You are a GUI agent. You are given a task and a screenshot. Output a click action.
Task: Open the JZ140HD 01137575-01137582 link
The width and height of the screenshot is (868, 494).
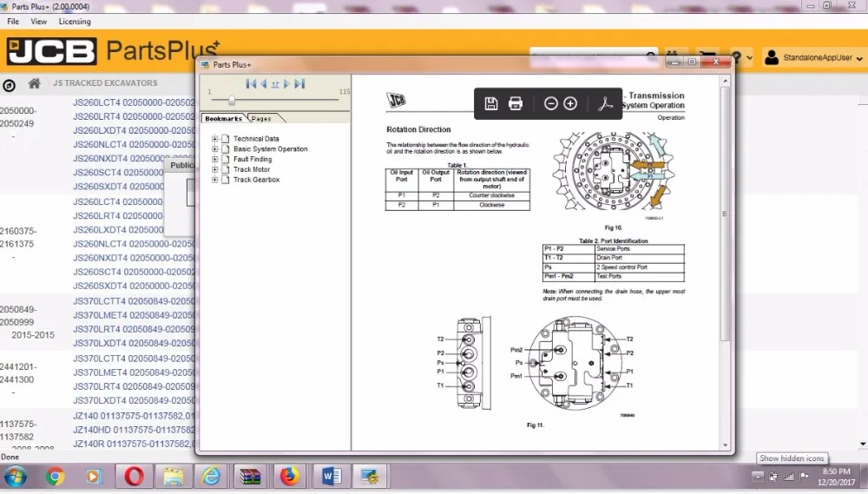click(x=134, y=430)
